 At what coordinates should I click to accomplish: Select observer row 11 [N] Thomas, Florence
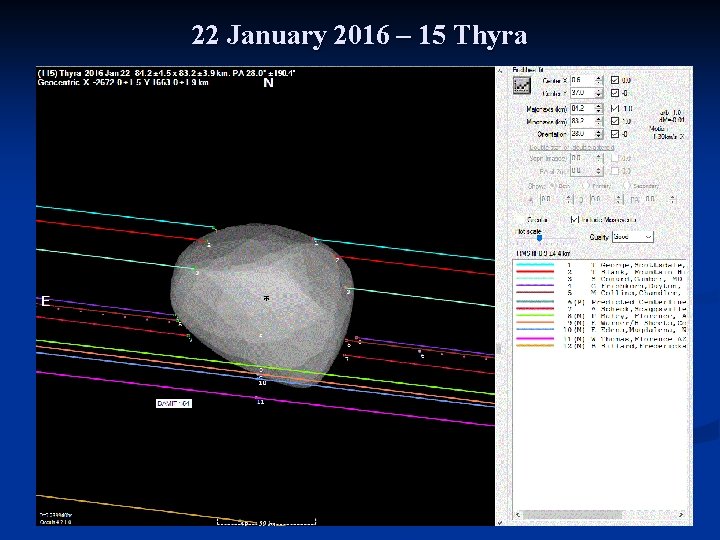pyautogui.click(x=600, y=339)
